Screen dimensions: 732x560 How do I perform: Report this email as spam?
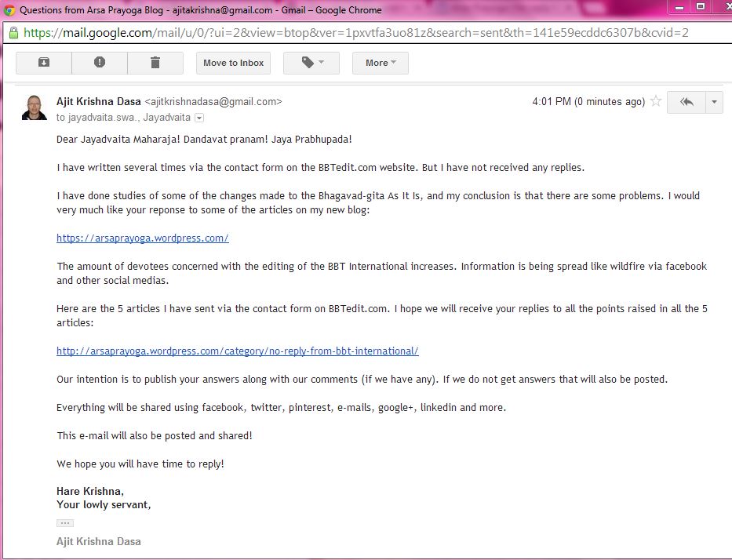[x=100, y=63]
